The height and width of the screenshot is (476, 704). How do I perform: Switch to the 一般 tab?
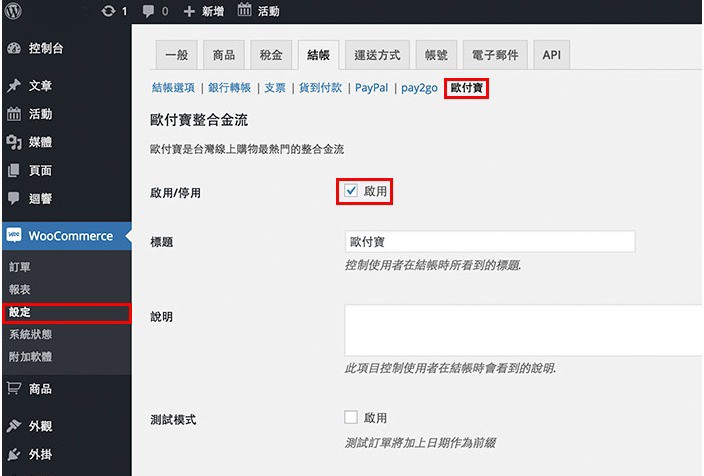176,55
